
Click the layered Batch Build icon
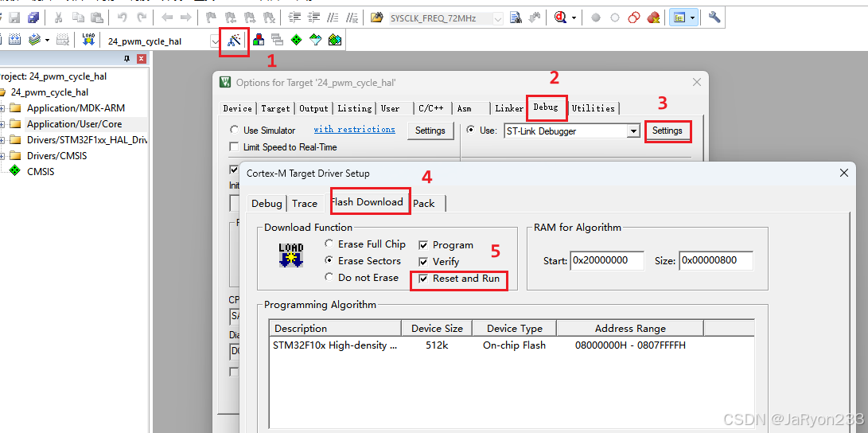pyautogui.click(x=34, y=40)
